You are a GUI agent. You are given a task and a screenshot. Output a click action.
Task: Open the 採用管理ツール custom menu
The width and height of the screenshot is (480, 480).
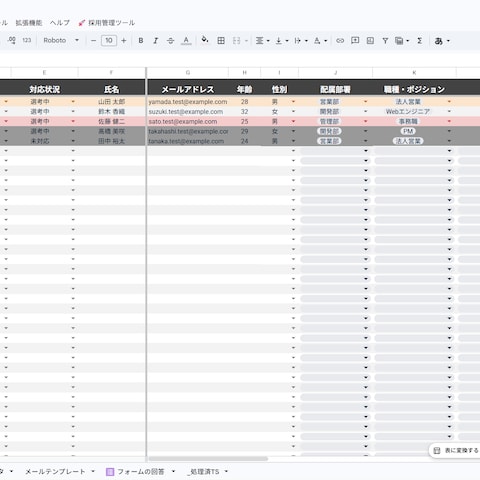[107, 23]
